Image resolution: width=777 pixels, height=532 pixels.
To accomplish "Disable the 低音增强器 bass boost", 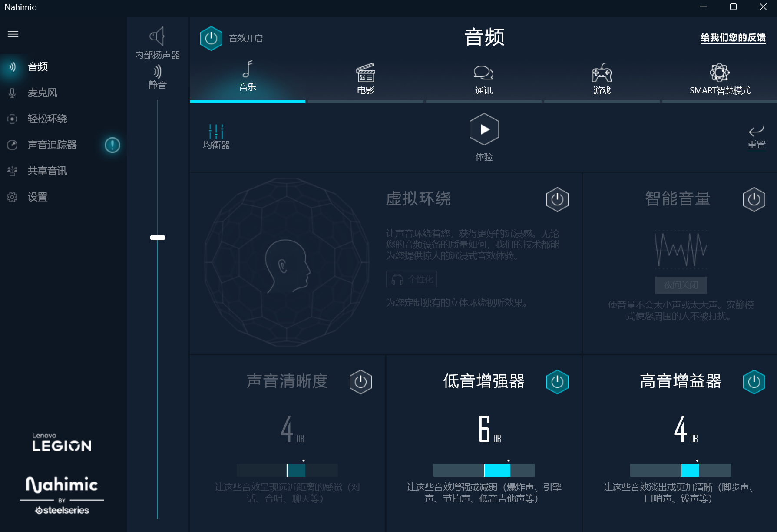I will 557,382.
